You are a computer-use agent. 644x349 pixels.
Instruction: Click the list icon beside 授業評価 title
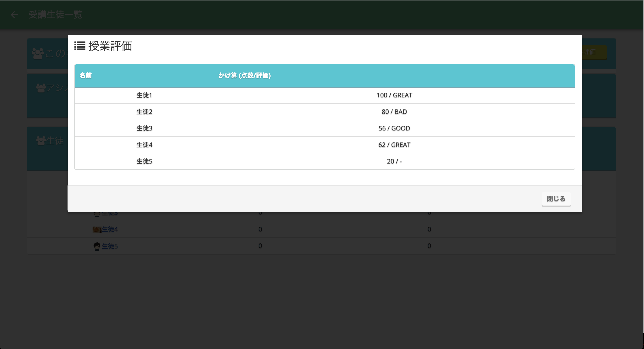pos(80,46)
